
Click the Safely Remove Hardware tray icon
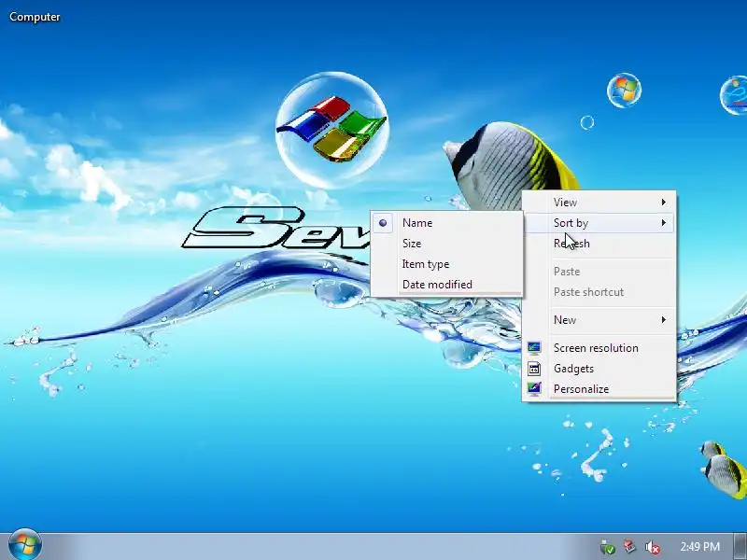pyautogui.click(x=608, y=547)
